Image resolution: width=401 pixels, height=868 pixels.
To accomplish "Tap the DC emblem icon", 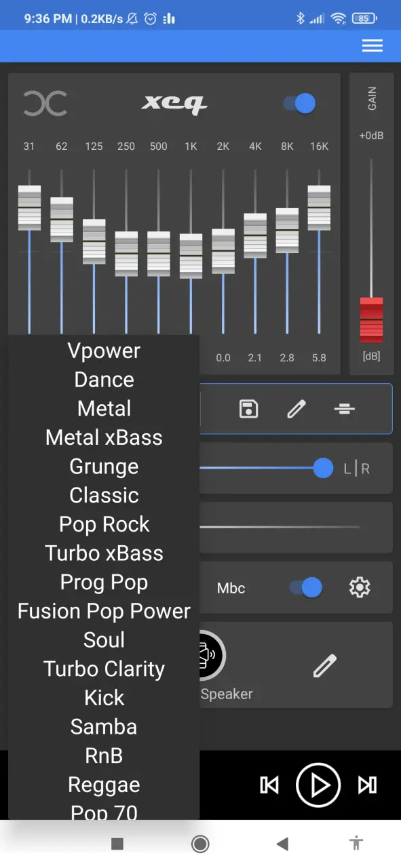I will coord(45,104).
